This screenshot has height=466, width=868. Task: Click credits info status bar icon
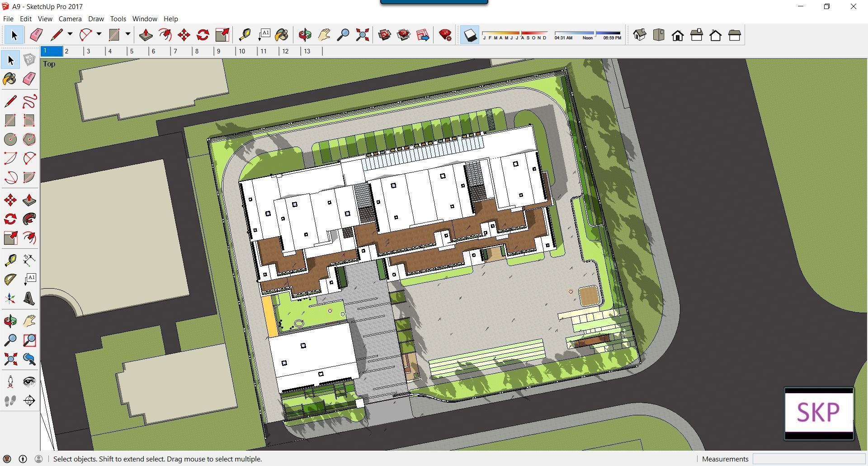click(x=23, y=459)
